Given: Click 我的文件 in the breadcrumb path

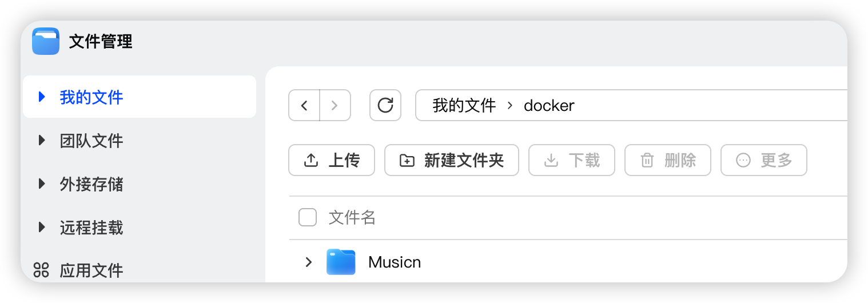Looking at the screenshot, I should click(x=464, y=105).
